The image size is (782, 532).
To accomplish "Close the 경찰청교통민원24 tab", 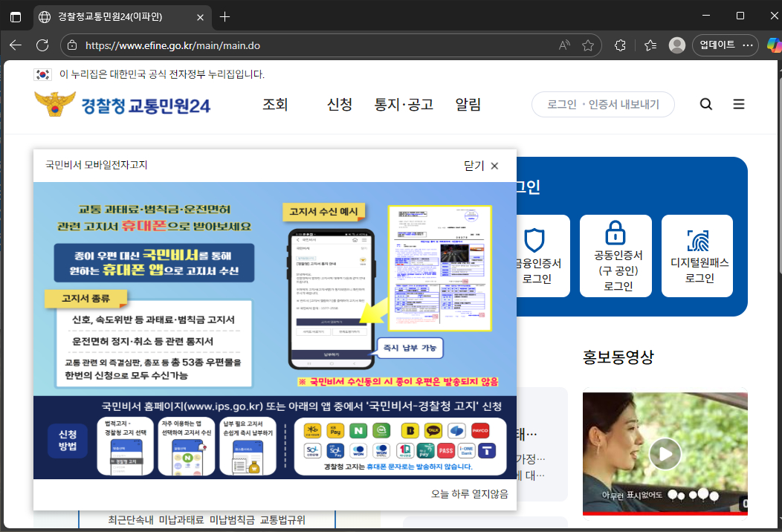I will pos(200,17).
